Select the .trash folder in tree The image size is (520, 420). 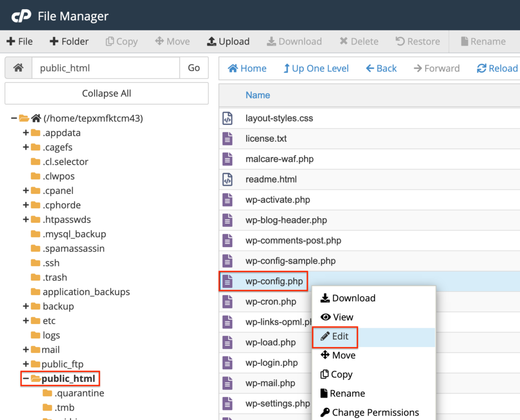tap(49, 277)
